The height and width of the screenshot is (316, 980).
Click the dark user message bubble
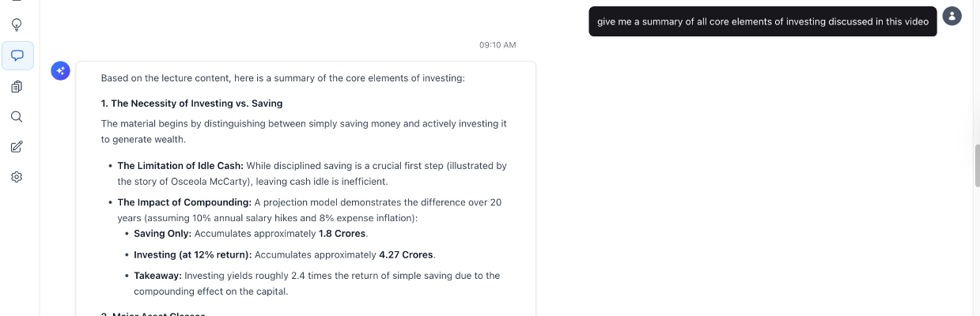pyautogui.click(x=762, y=22)
